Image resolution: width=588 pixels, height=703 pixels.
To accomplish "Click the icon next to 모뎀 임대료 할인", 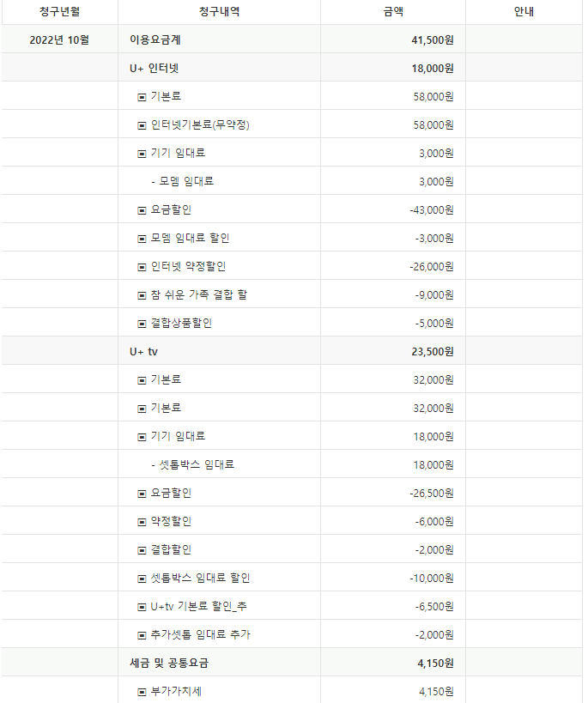I will coord(142,239).
